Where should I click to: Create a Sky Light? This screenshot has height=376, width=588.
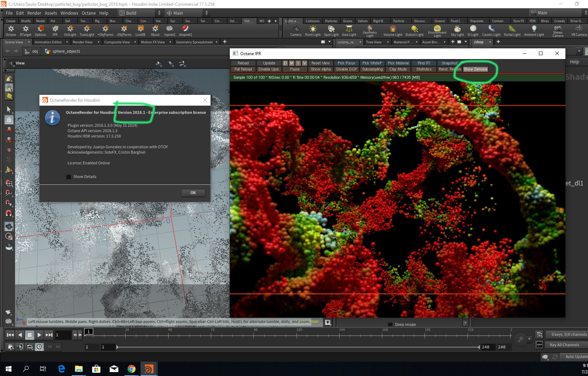pos(457,31)
